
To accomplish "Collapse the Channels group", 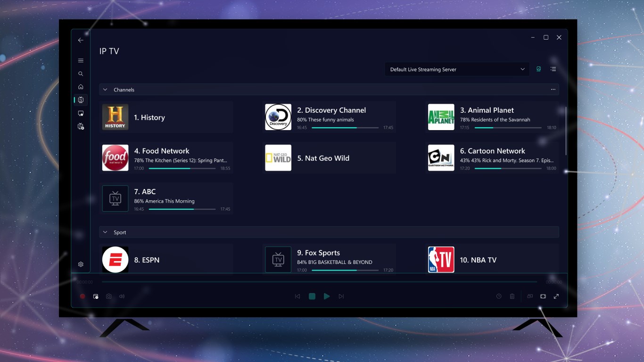I will pos(105,90).
